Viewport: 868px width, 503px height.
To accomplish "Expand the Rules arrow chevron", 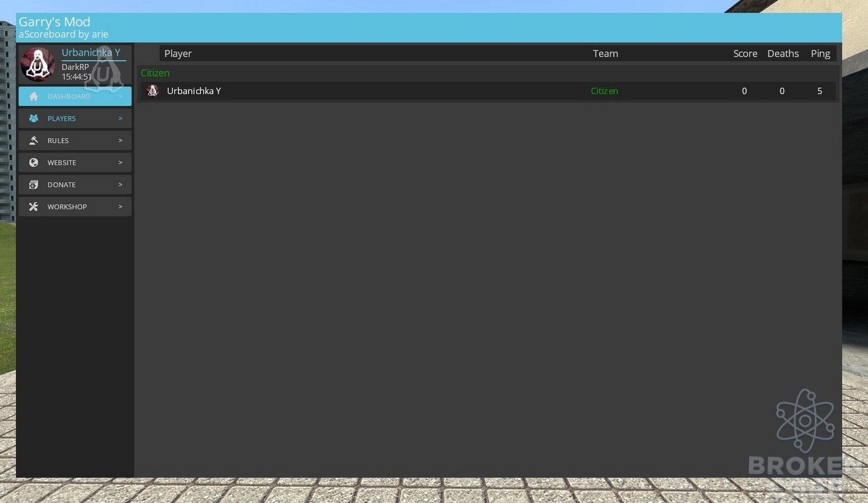I will coord(120,141).
